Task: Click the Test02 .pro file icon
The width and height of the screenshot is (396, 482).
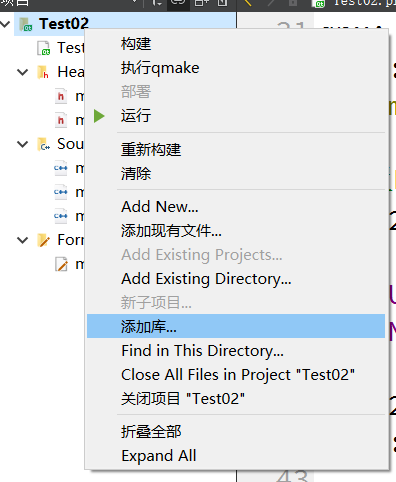Action: pos(44,48)
